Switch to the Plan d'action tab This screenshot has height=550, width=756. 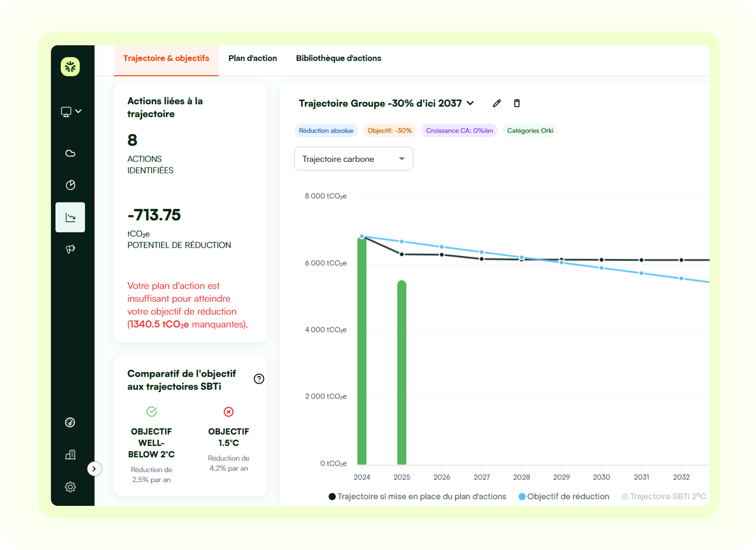[252, 58]
